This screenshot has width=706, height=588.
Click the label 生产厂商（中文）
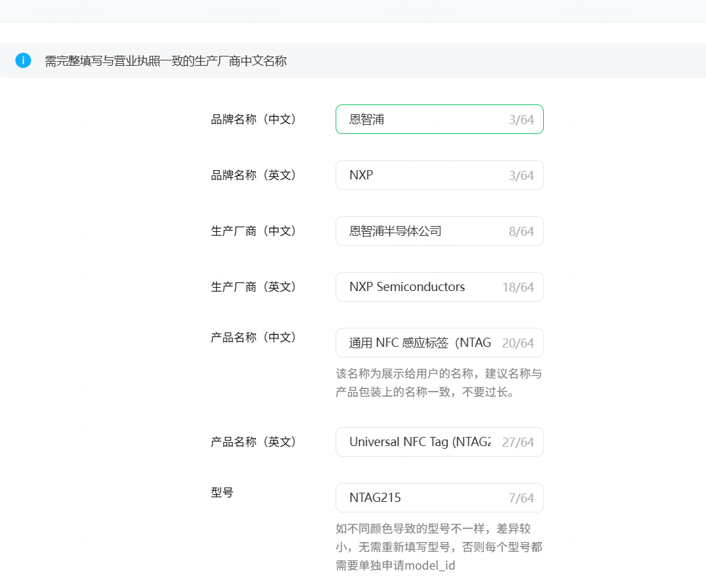[254, 231]
